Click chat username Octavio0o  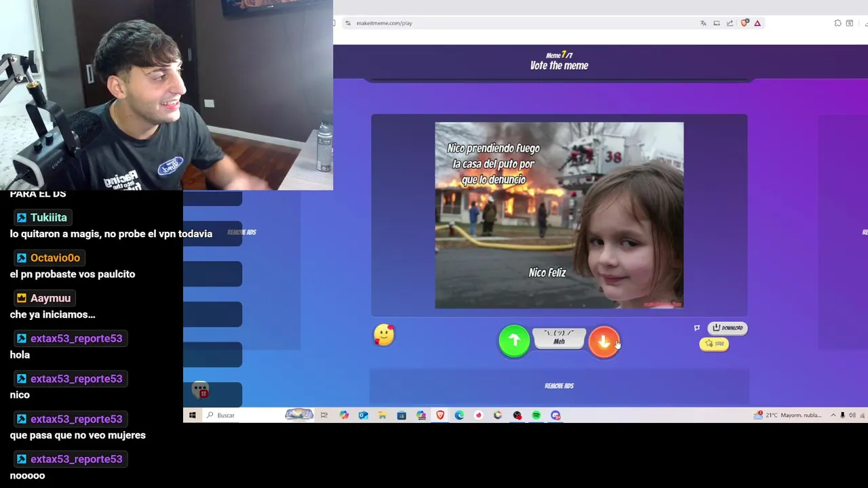click(x=55, y=258)
